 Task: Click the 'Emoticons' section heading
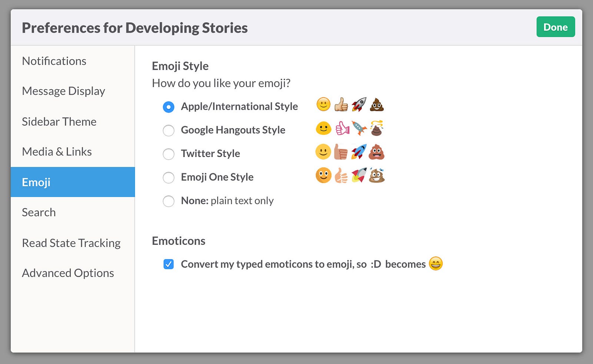click(179, 241)
